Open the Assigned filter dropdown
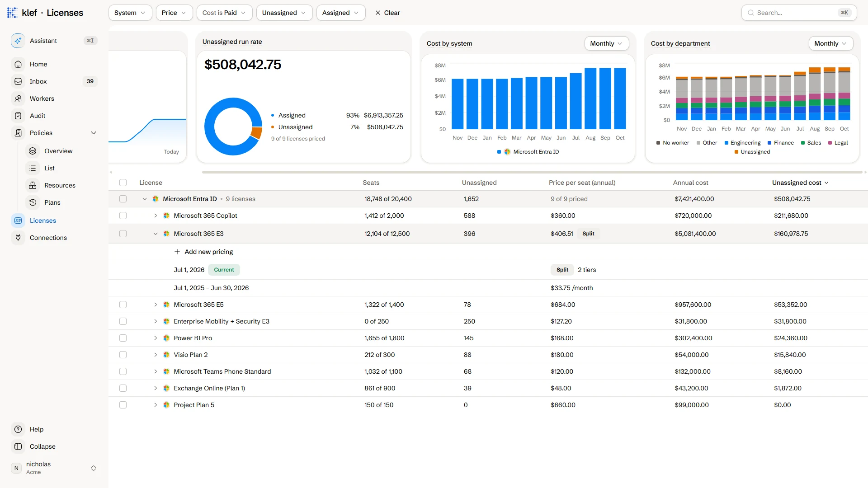 341,13
